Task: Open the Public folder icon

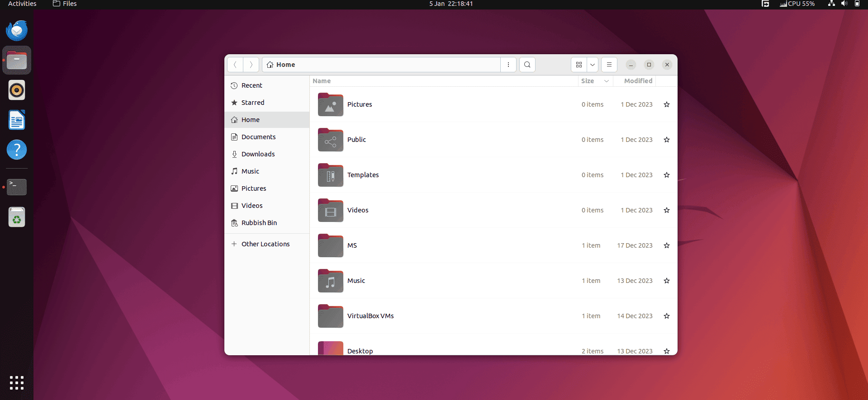Action: (331, 140)
